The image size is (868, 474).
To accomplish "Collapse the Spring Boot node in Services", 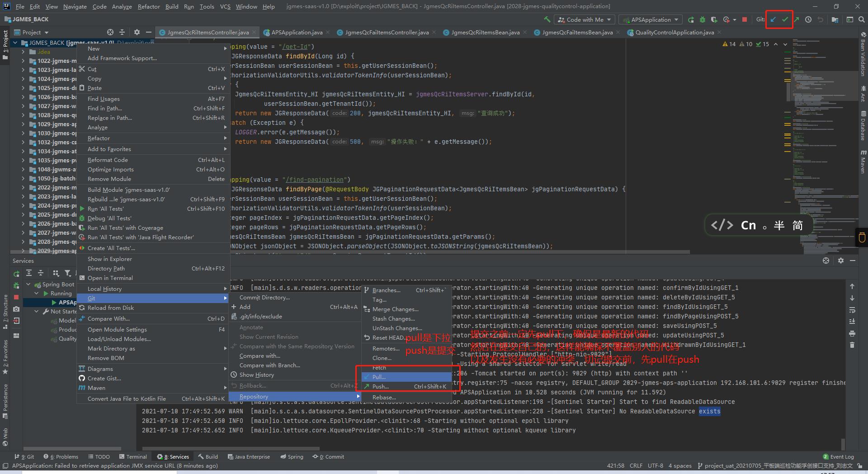I will click(28, 284).
